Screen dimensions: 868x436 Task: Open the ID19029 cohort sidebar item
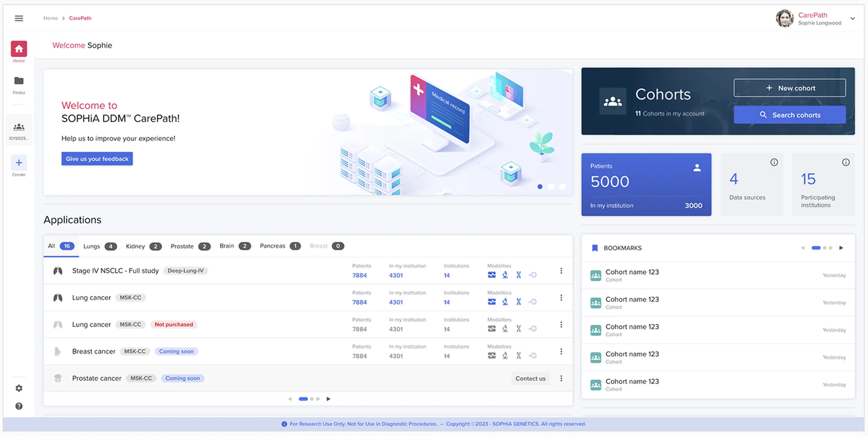tap(19, 131)
